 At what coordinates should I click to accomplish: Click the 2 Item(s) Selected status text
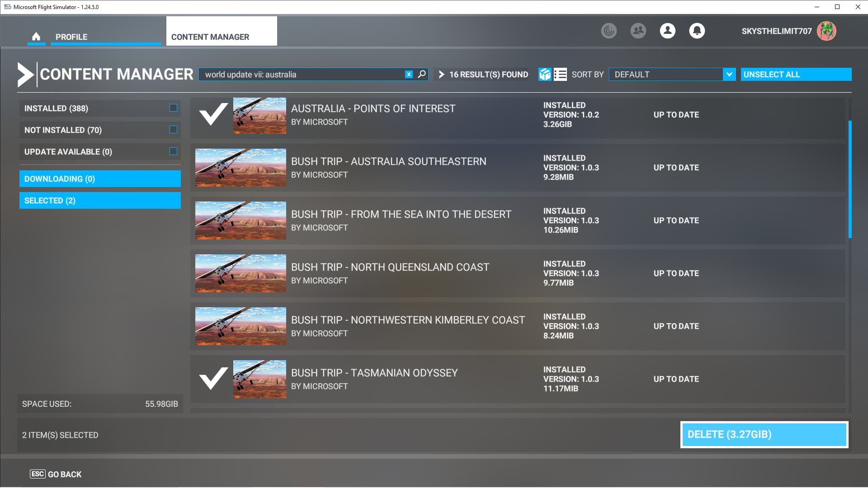[x=60, y=435]
